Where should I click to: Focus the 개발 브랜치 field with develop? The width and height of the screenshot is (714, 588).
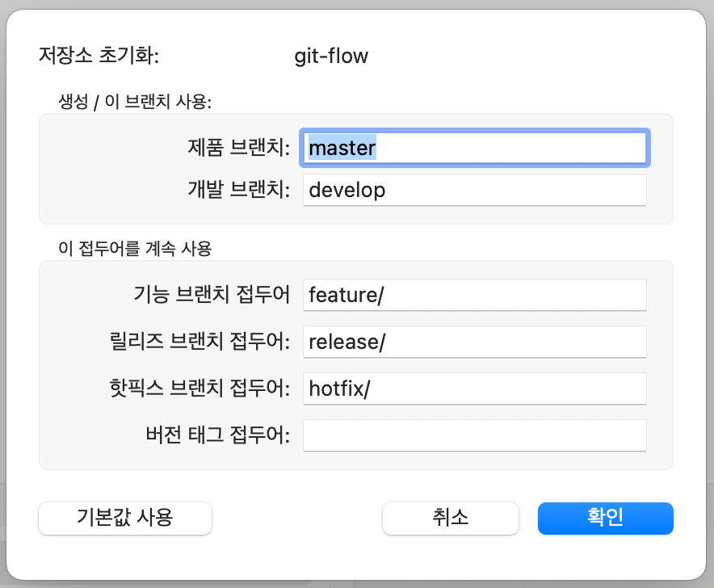tap(474, 190)
